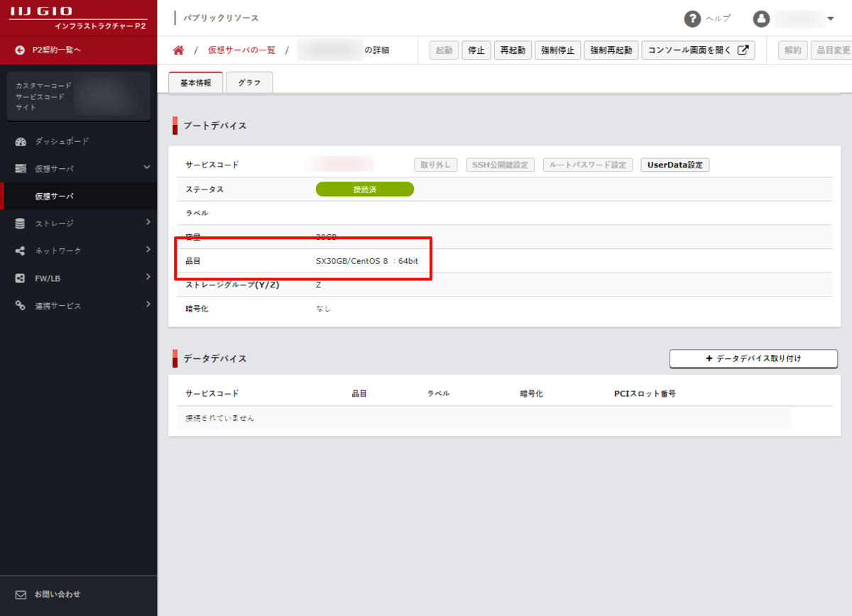Viewport: 852px width, 616px height.
Task: Open 仮想サーバの一覧 breadcrumb link
Action: (x=241, y=50)
